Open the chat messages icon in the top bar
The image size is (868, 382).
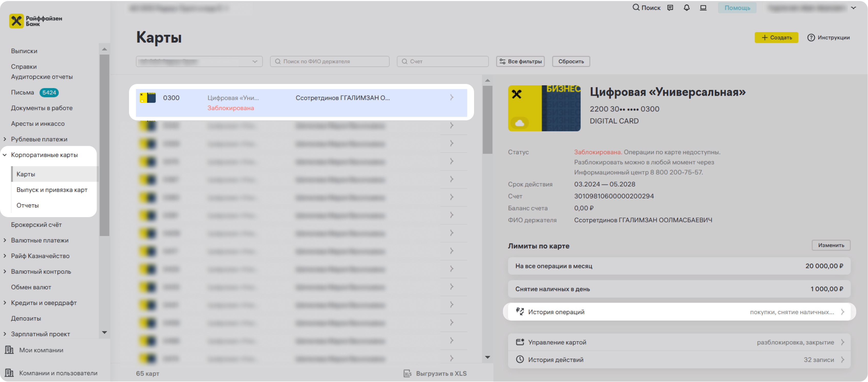tap(670, 8)
